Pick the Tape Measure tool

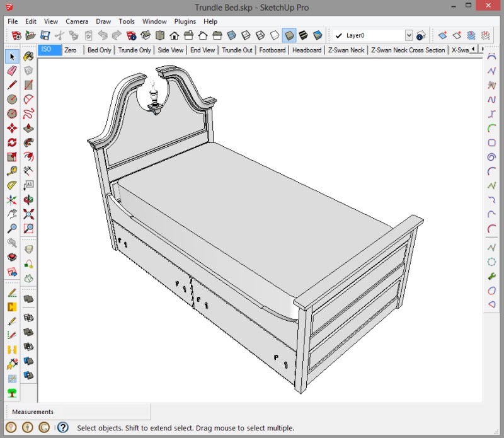coord(12,171)
